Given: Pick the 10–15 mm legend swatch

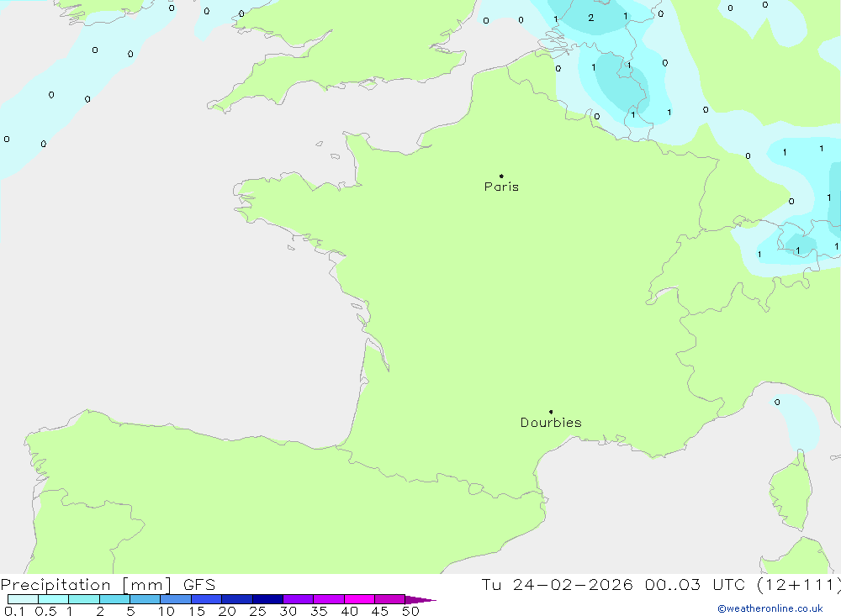Looking at the screenshot, I should click(176, 599).
